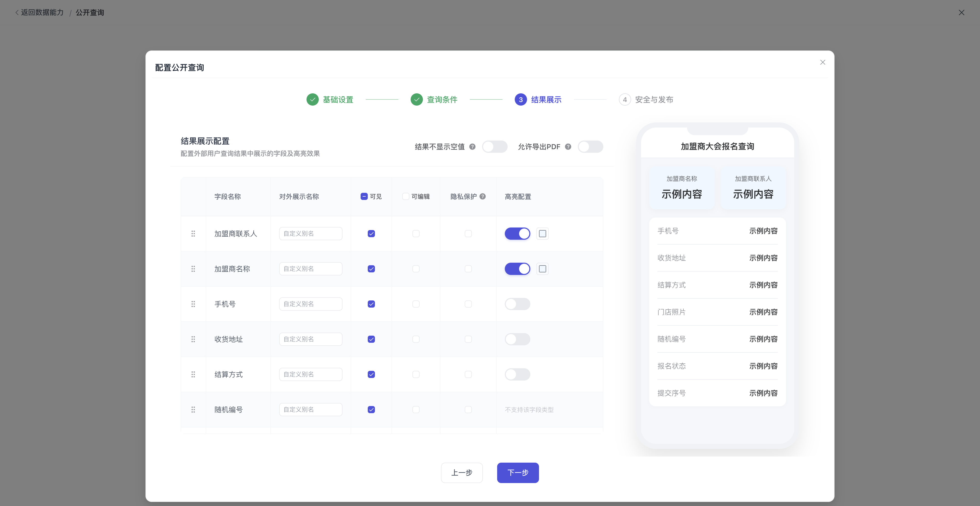Click alias input field for 加盟商名称
This screenshot has height=506, width=980.
point(311,269)
